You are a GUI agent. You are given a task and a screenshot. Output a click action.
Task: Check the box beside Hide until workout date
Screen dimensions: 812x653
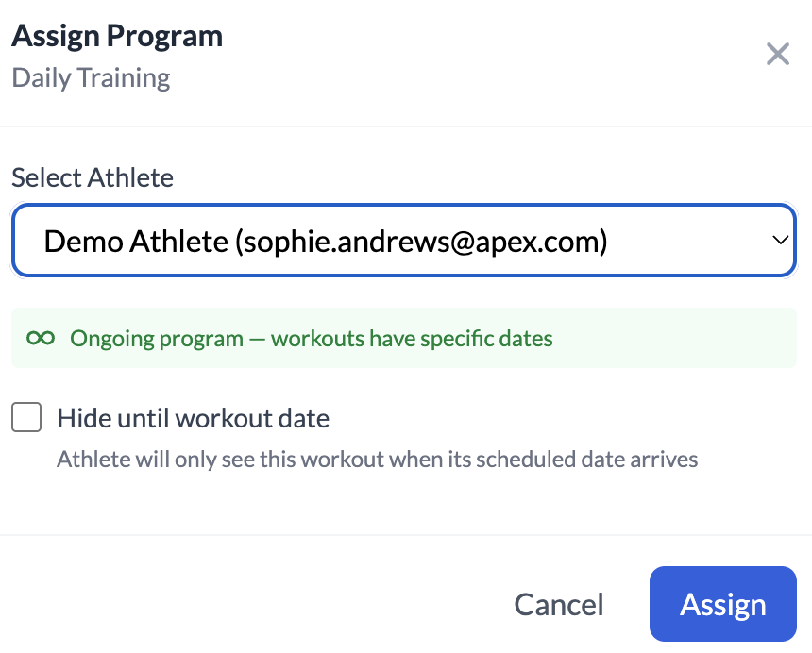(26, 417)
